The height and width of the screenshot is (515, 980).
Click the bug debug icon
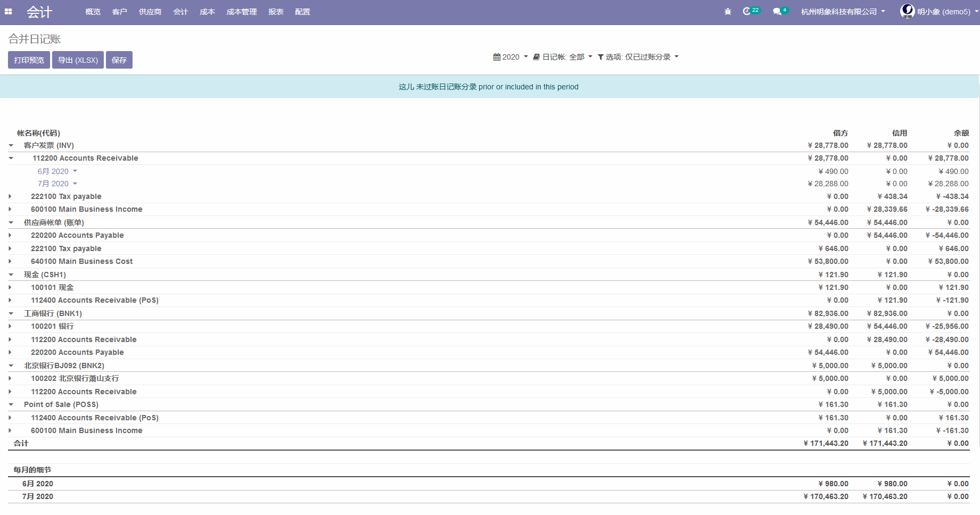(x=728, y=12)
